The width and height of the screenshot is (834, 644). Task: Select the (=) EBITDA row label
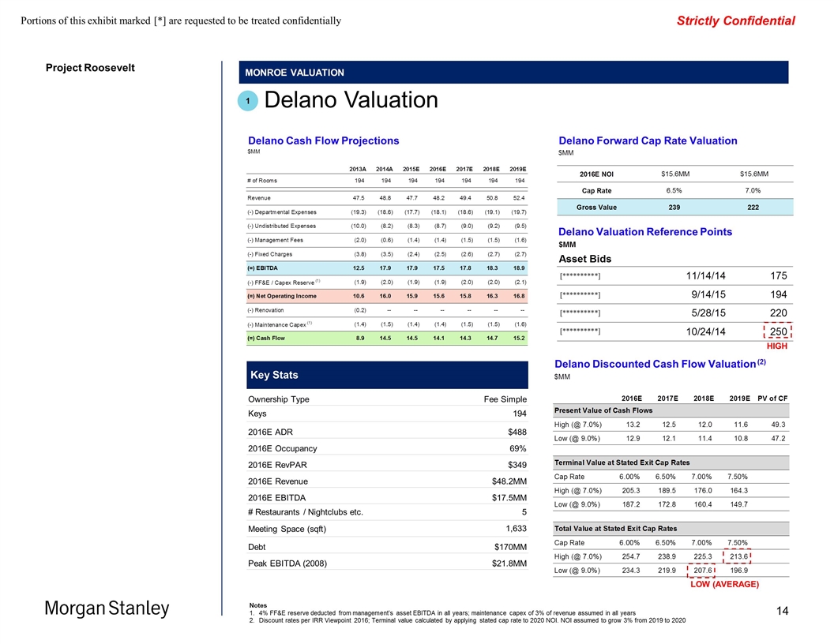pyautogui.click(x=266, y=268)
